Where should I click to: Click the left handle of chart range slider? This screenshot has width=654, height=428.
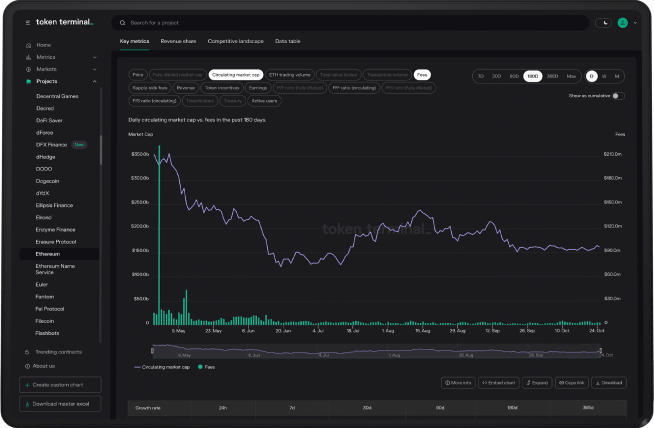(x=152, y=350)
